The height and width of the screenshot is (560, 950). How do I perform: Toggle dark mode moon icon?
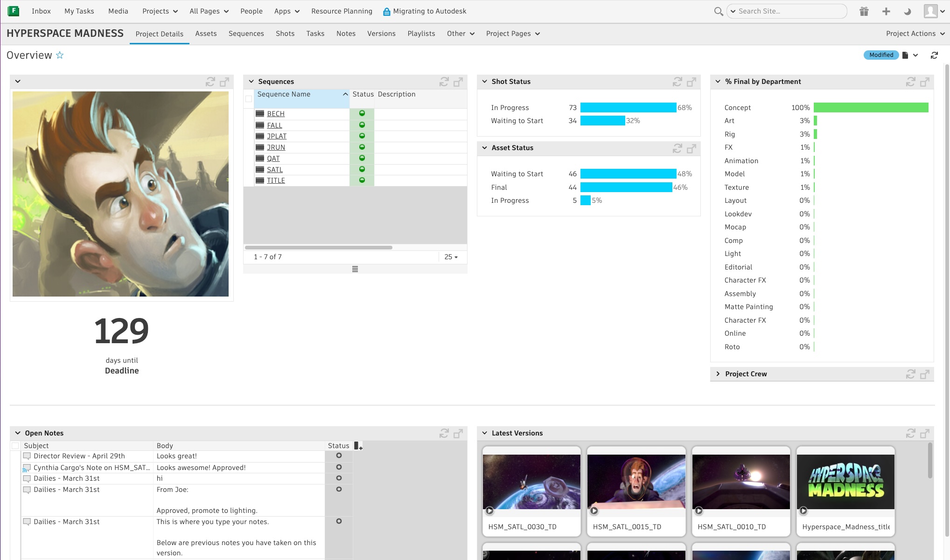pyautogui.click(x=908, y=12)
